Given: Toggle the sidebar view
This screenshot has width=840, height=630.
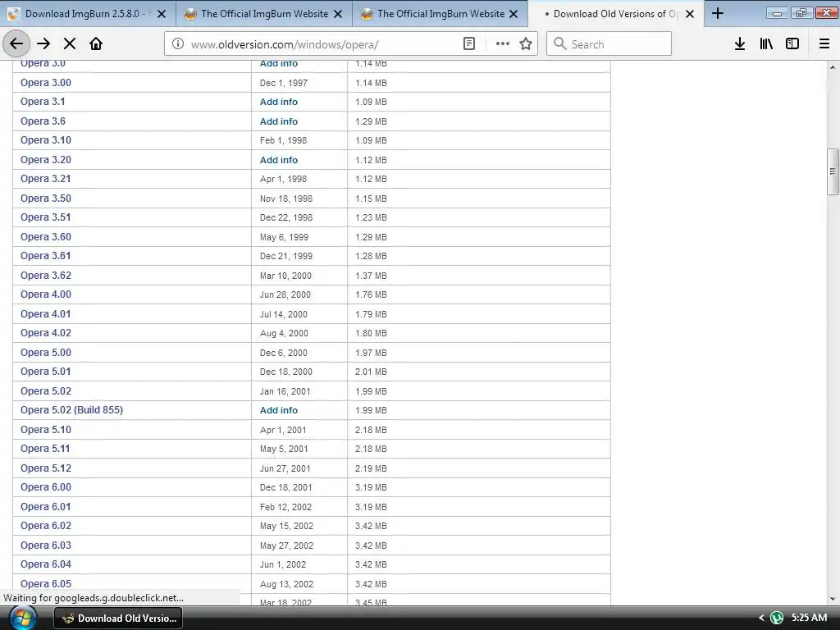Looking at the screenshot, I should pos(792,44).
